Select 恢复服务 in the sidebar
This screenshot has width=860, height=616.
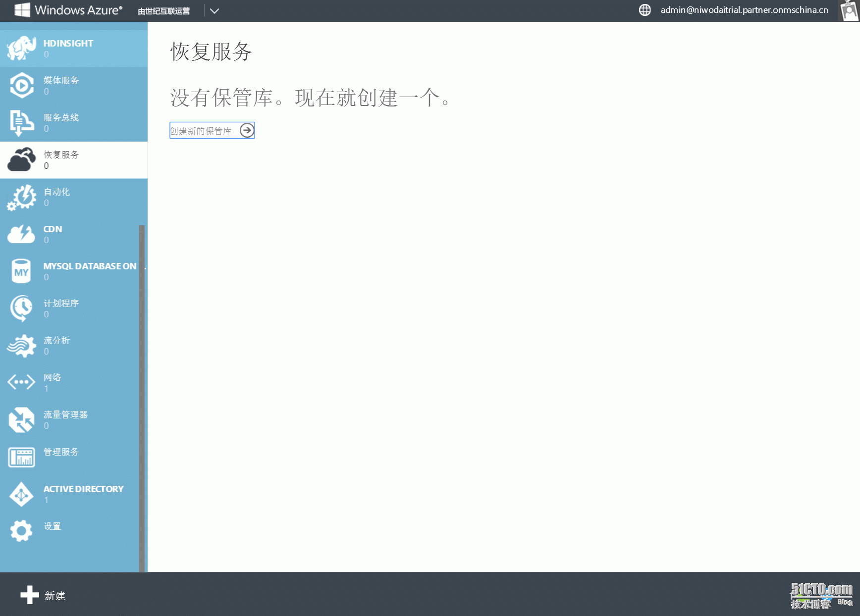(x=74, y=160)
